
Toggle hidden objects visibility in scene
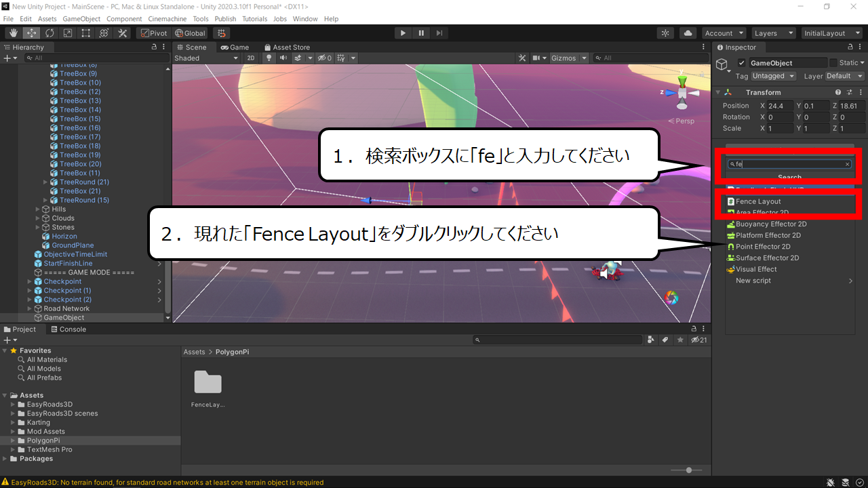[x=325, y=58]
